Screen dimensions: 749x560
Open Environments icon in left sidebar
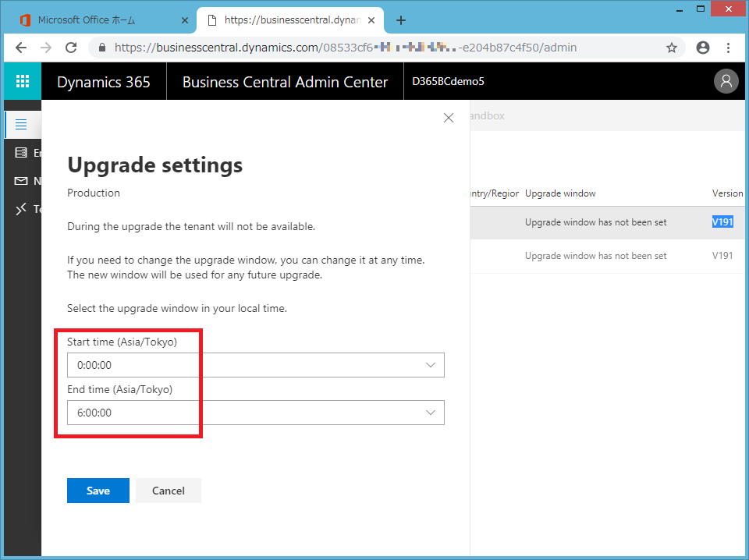pyautogui.click(x=21, y=153)
